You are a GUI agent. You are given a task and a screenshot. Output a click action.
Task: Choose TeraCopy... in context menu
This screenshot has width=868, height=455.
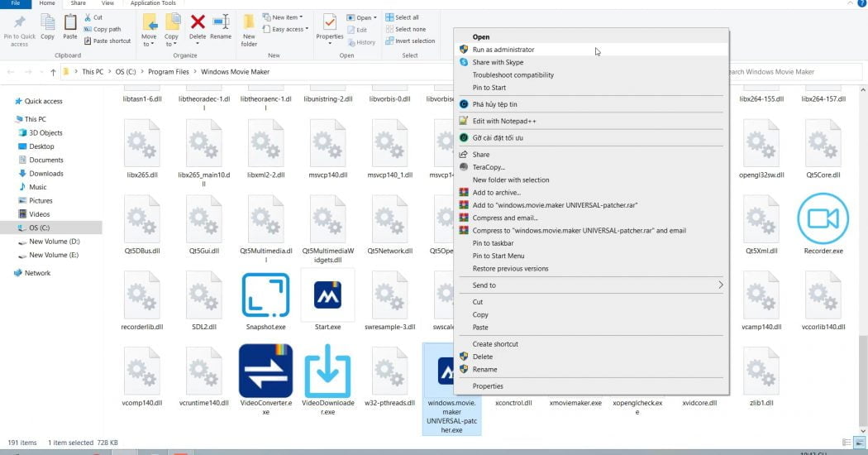[591, 167]
